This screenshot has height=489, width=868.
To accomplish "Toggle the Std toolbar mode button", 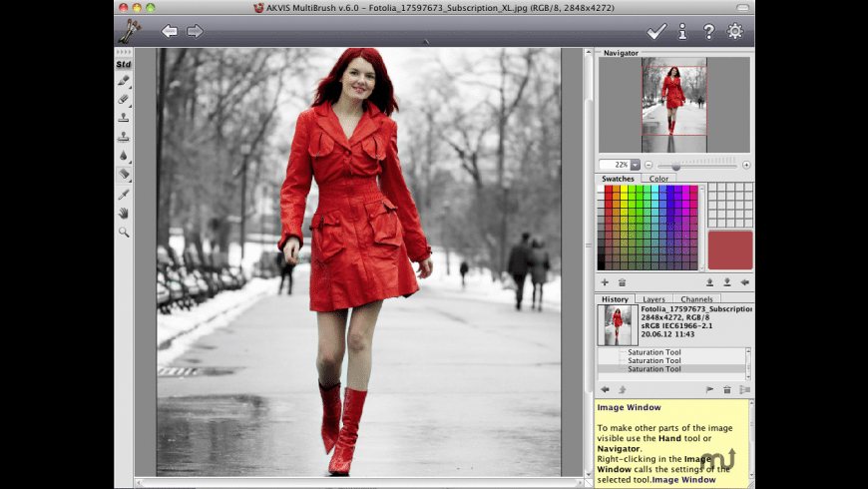I will 124,64.
